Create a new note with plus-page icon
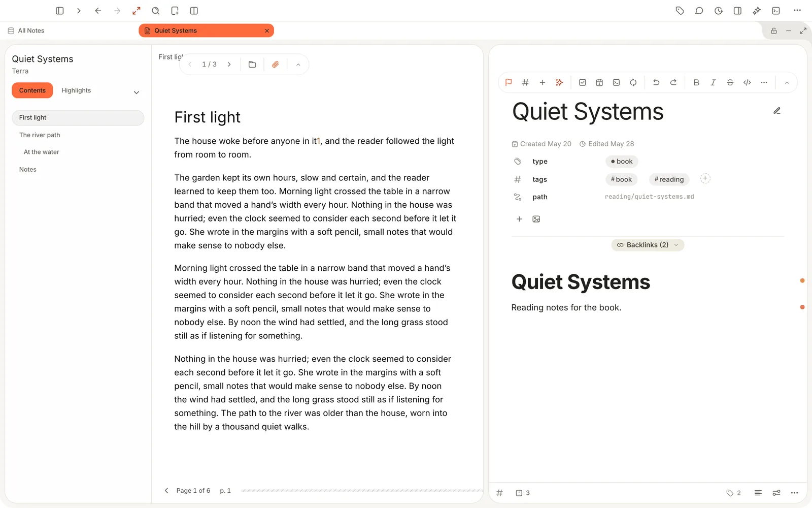Viewport: 812px width, 508px height. pos(175,11)
